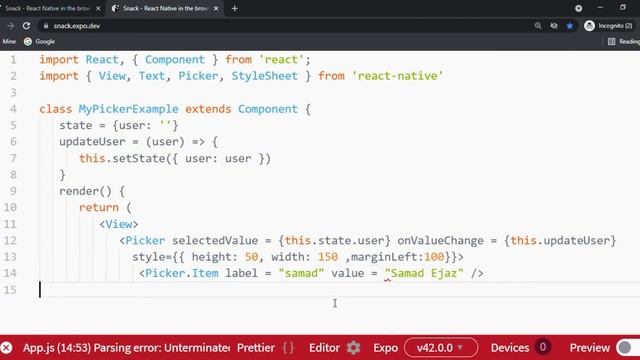Open Editor settings gear
Viewport: 640px width, 360px height.
coord(353,348)
